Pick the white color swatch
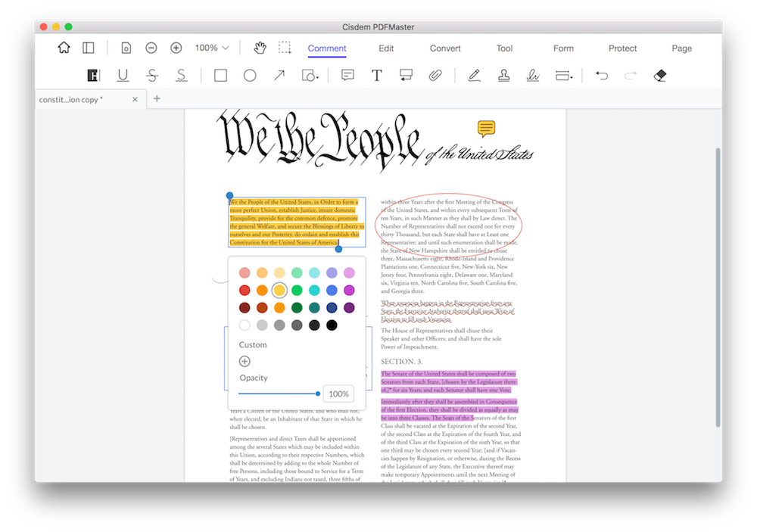757x532 pixels. pyautogui.click(x=245, y=325)
